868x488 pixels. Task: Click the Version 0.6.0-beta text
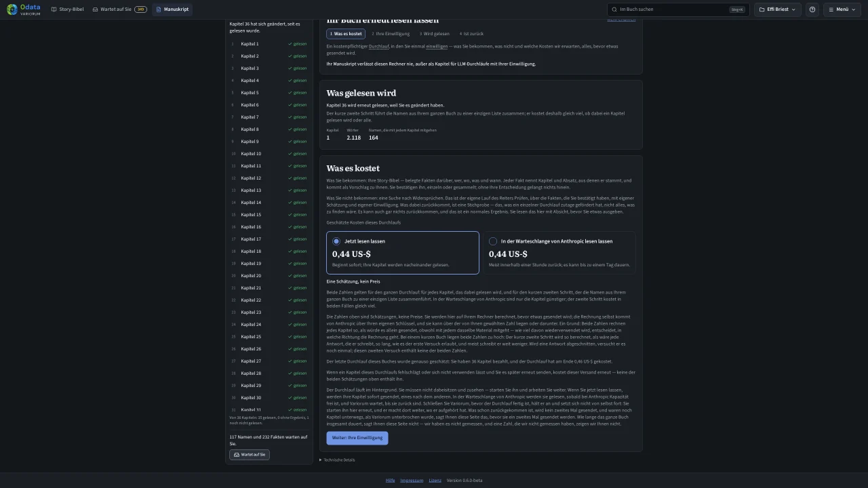point(465,481)
